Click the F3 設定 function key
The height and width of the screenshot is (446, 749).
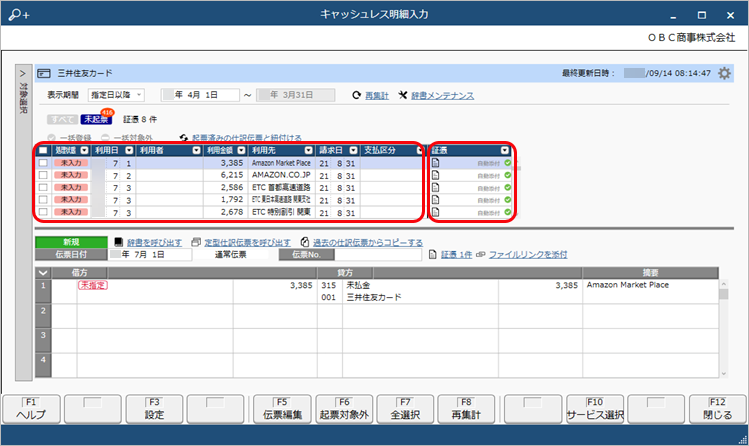tap(154, 409)
